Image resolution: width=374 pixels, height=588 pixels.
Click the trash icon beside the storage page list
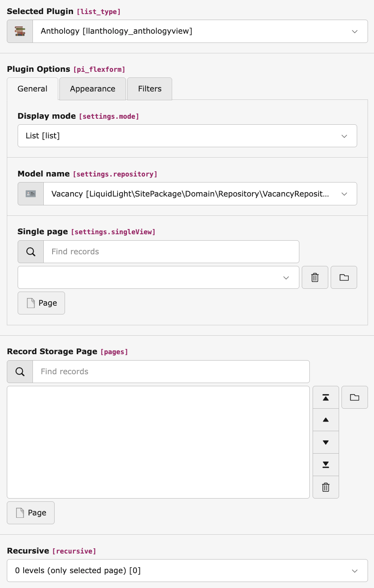click(x=325, y=487)
